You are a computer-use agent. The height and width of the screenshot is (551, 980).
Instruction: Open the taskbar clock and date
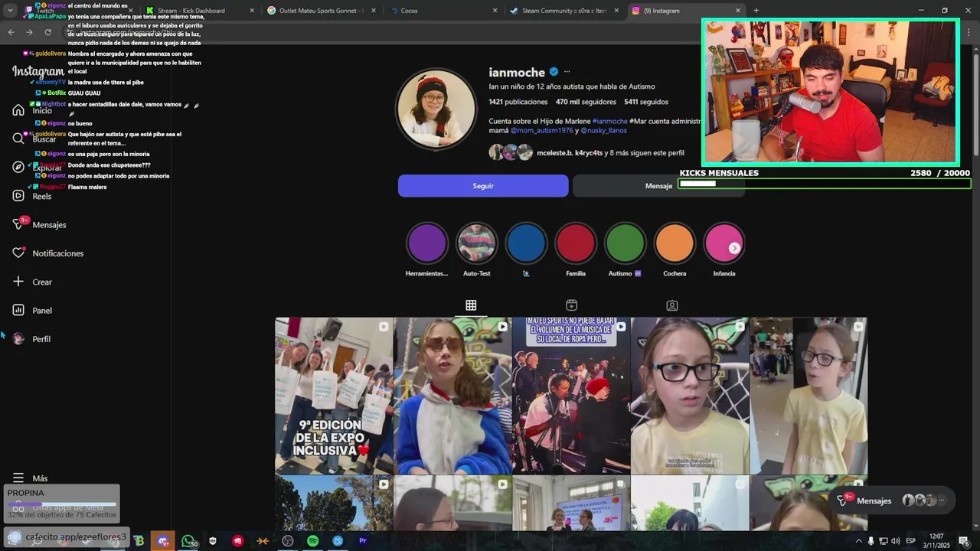[936, 541]
